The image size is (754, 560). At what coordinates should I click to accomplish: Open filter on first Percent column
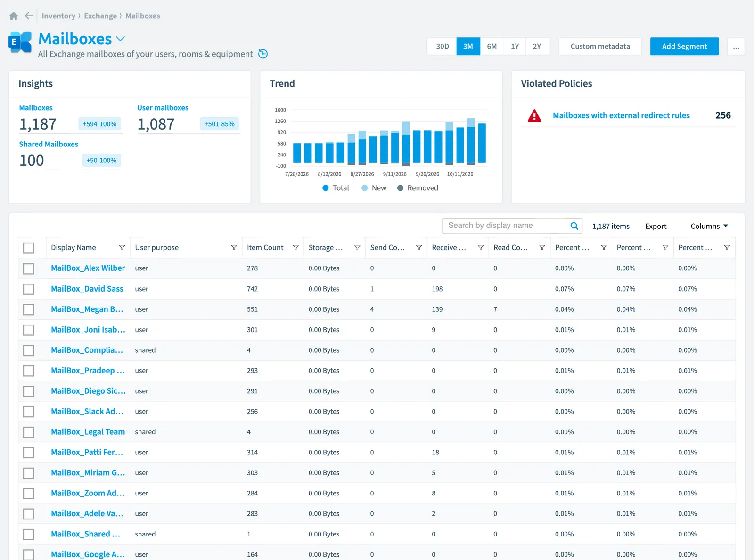pyautogui.click(x=604, y=248)
